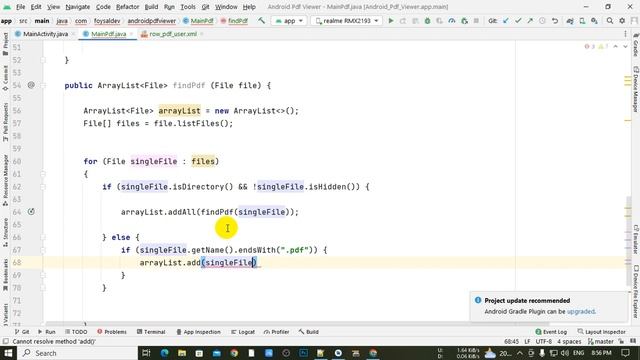Open the App Inspection tool window
The image size is (640, 360).
click(198, 332)
